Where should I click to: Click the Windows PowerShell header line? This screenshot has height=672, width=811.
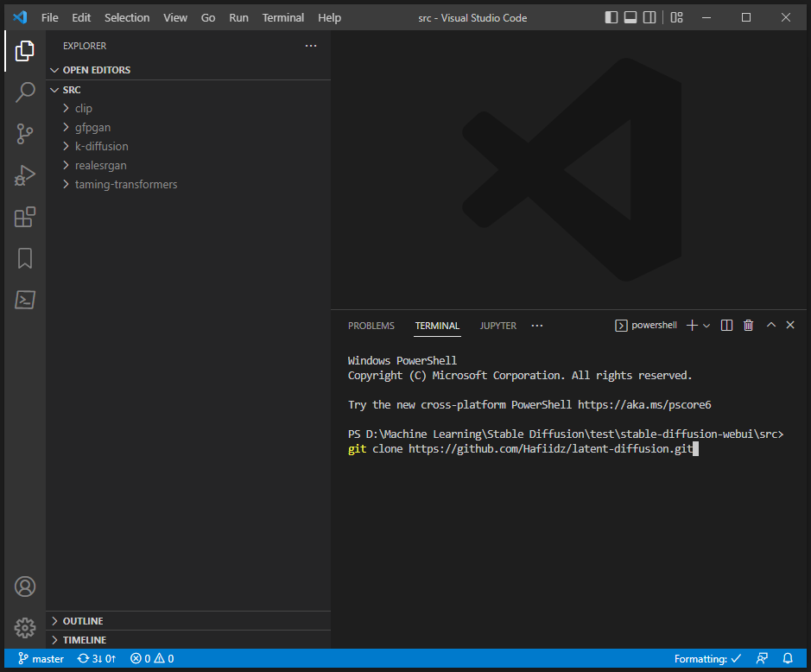click(402, 360)
